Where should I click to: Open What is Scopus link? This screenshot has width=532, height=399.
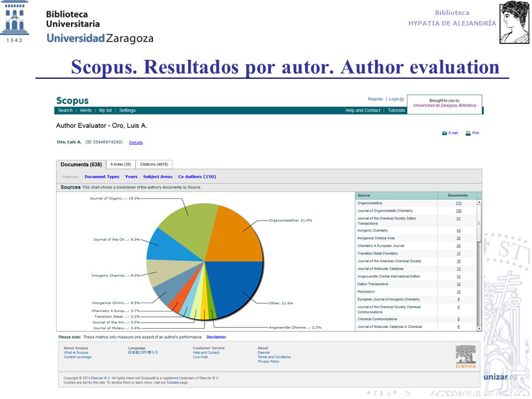click(x=76, y=353)
